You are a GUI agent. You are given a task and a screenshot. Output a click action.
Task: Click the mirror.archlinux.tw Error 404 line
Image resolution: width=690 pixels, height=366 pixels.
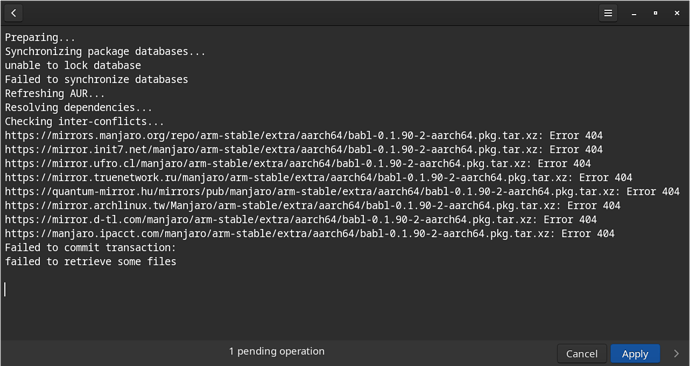click(313, 206)
